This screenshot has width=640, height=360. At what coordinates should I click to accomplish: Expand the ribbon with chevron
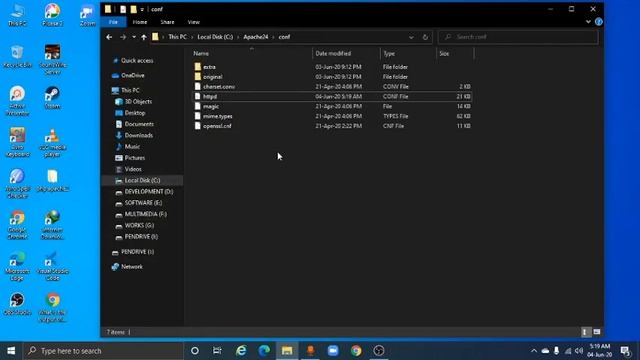click(588, 22)
